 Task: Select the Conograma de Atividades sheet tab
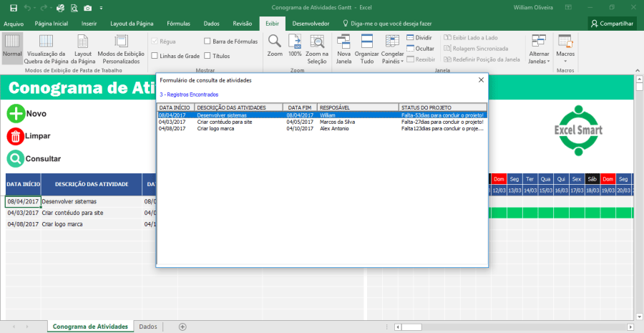(90, 327)
